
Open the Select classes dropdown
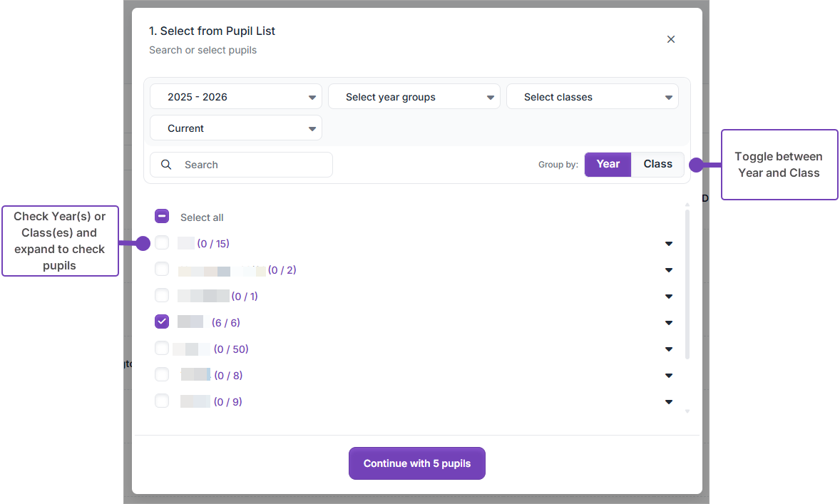tap(592, 97)
